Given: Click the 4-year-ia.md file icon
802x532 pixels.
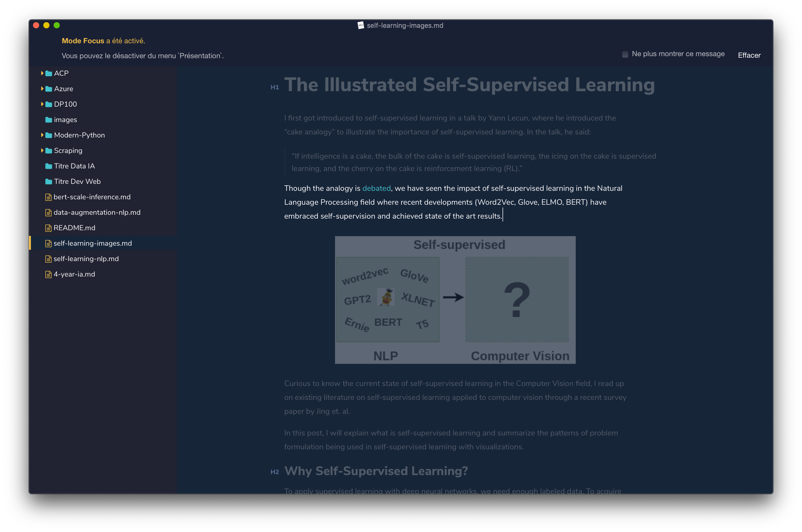Looking at the screenshot, I should (x=48, y=274).
